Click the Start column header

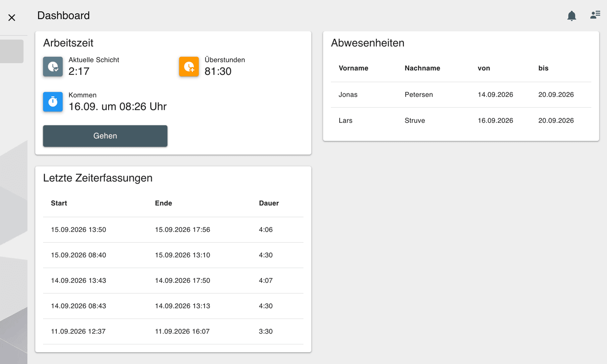pos(59,203)
